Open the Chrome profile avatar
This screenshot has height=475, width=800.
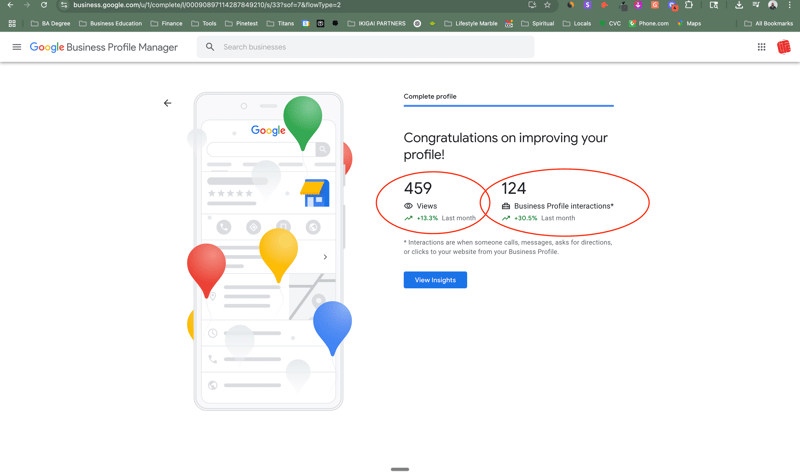point(773,5)
